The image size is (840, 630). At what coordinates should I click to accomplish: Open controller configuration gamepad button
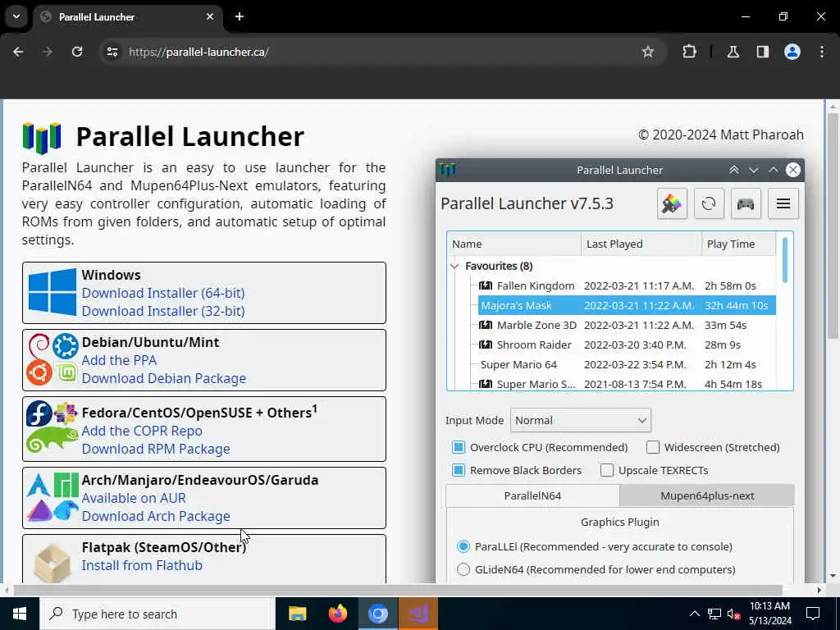point(746,203)
